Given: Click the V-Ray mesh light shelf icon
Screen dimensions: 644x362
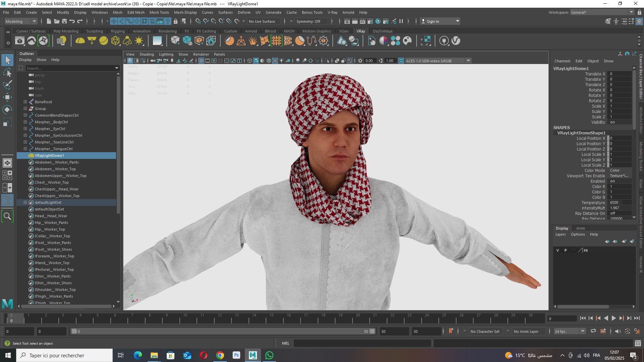Looking at the screenshot, I should click(115, 41).
